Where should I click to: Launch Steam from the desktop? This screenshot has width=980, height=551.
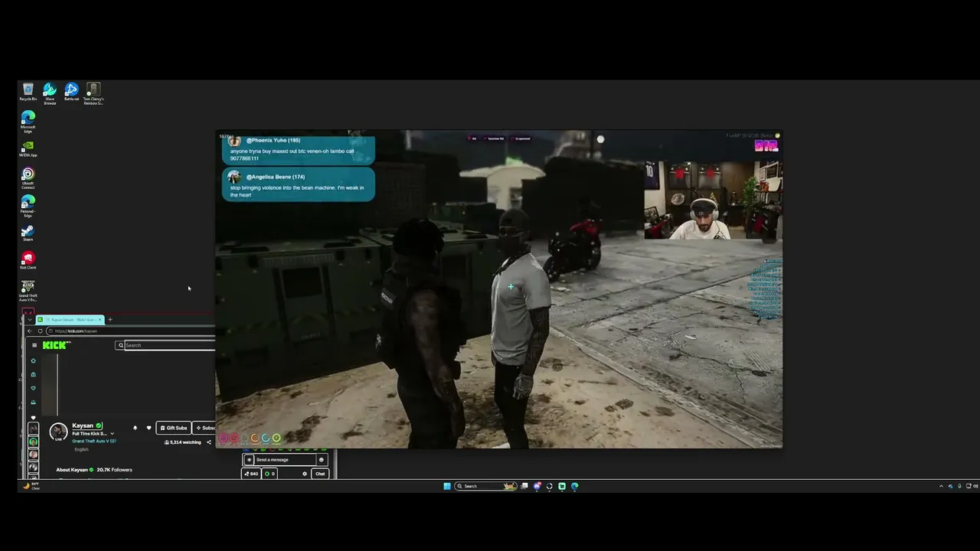click(x=28, y=233)
